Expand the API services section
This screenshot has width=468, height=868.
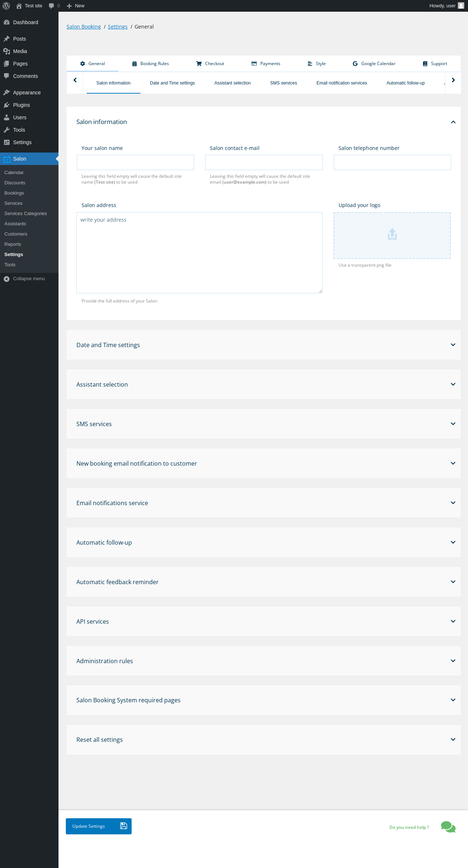tap(453, 621)
